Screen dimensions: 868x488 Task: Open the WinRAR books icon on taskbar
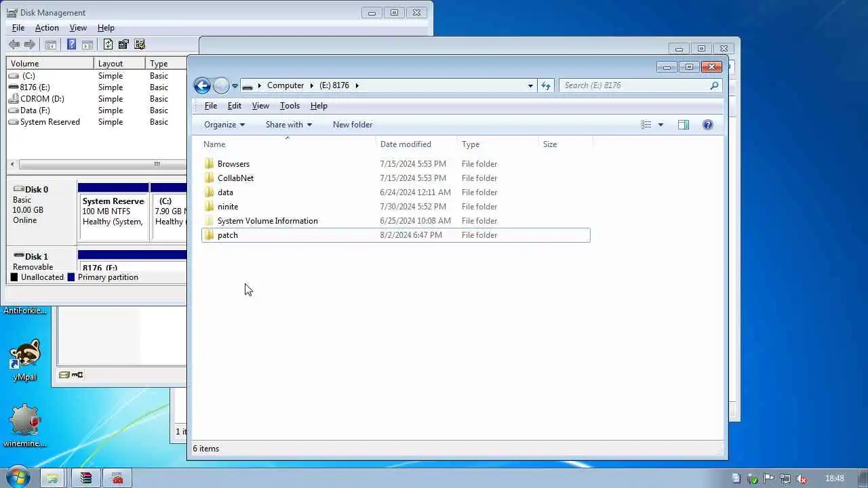[x=86, y=478]
